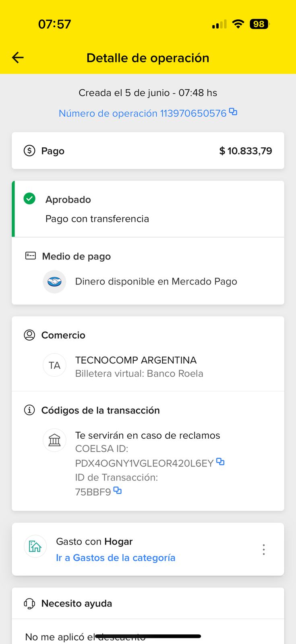Tap the Hogar category house icon
The height and width of the screenshot is (644, 296).
(35, 546)
